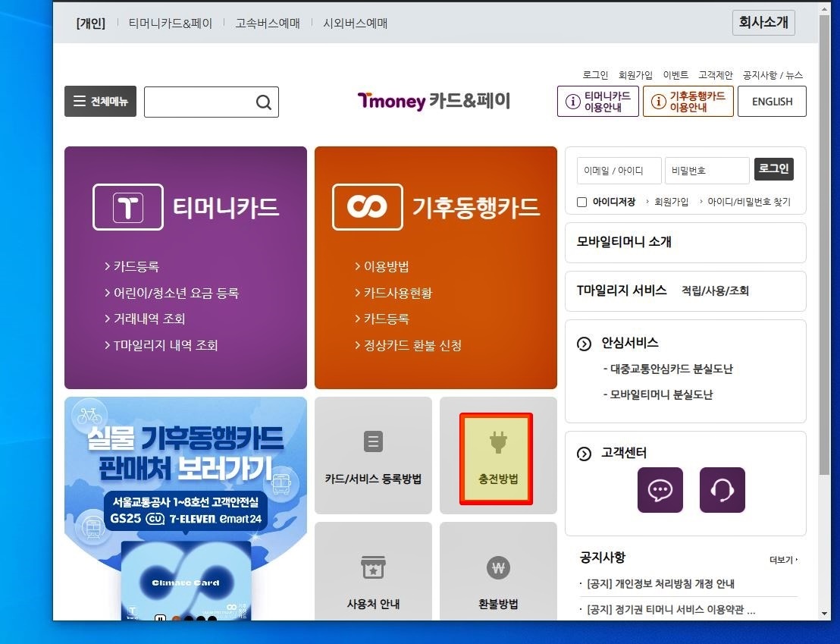Expand notices with 더보기 link
840x644 pixels.
[x=783, y=560]
